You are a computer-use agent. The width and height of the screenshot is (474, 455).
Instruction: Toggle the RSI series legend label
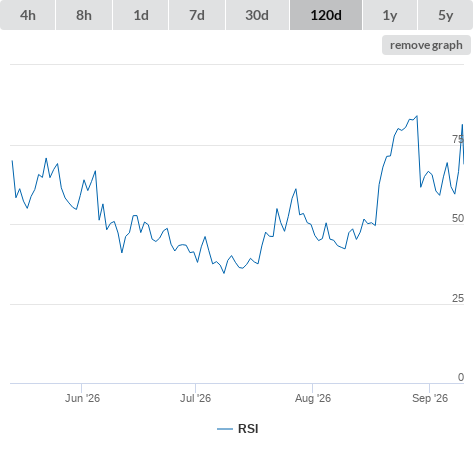coord(248,429)
